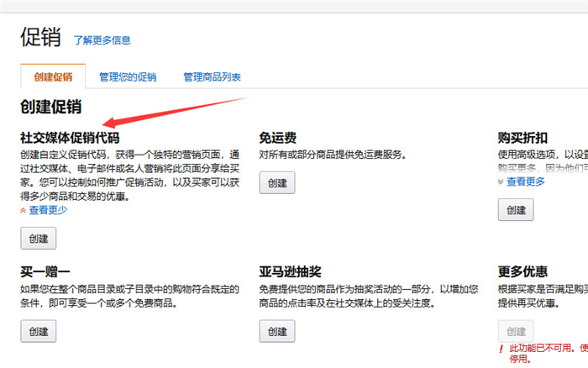Click 创建 button under 购买折扣
The width and height of the screenshot is (588, 368).
(516, 210)
